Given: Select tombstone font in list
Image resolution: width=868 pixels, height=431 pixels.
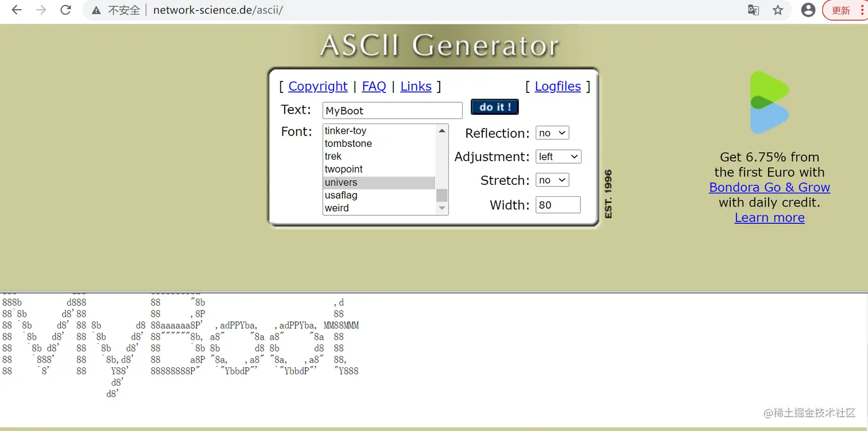Looking at the screenshot, I should pyautogui.click(x=379, y=143).
